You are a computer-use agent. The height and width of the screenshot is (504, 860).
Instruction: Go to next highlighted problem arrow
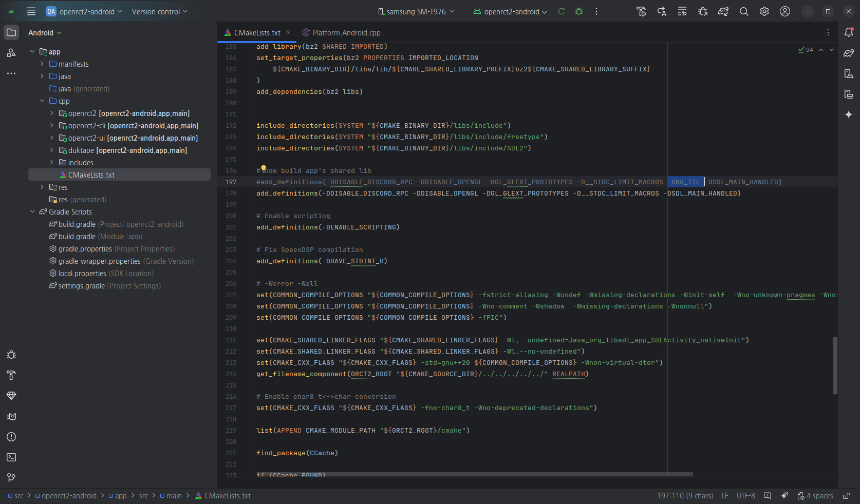(832, 50)
